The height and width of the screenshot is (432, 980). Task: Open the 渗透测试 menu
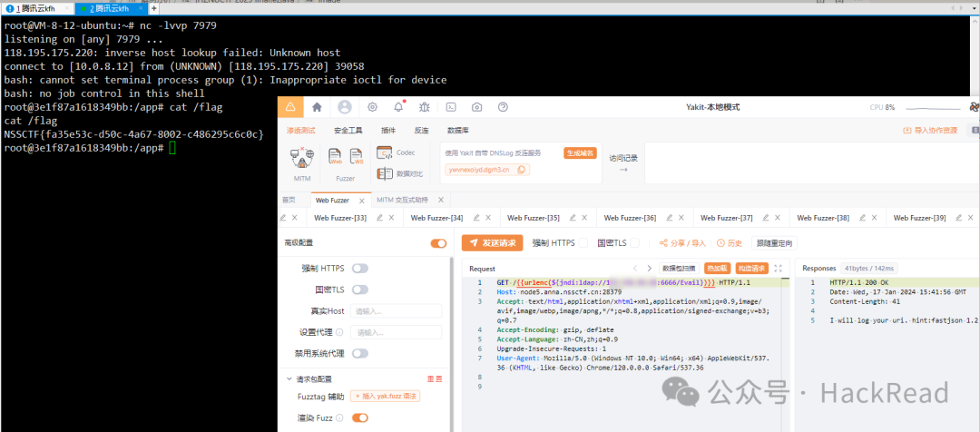pos(301,131)
